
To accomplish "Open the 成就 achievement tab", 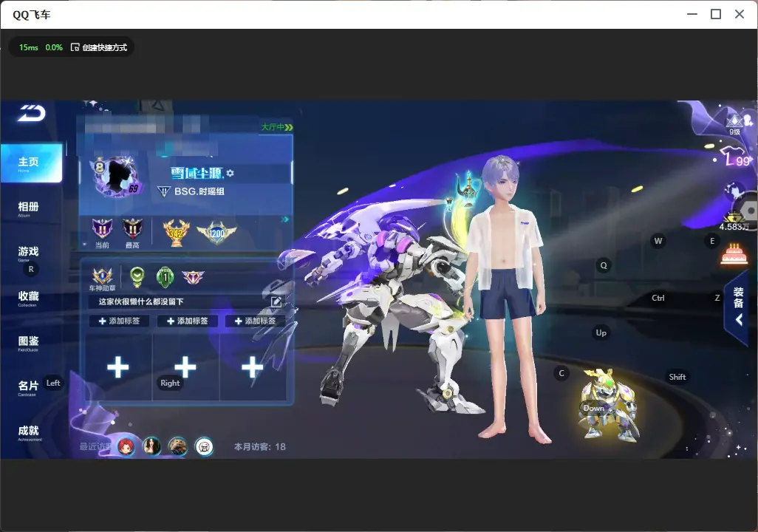I will (29, 432).
